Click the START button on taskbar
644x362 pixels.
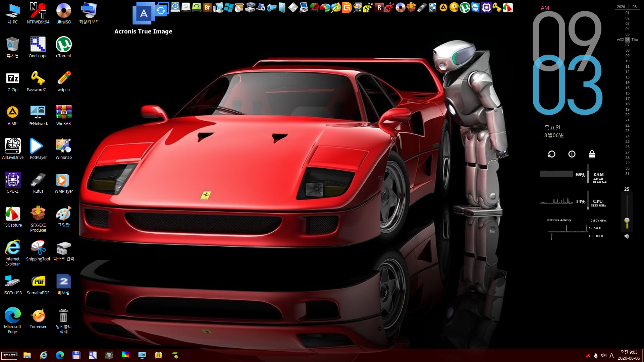pos(9,355)
